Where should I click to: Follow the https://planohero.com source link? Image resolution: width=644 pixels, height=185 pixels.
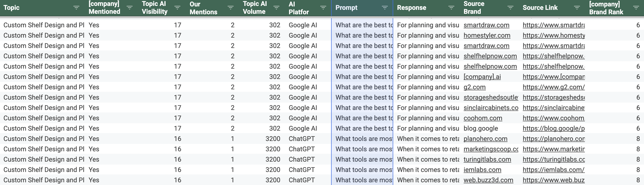click(554, 139)
